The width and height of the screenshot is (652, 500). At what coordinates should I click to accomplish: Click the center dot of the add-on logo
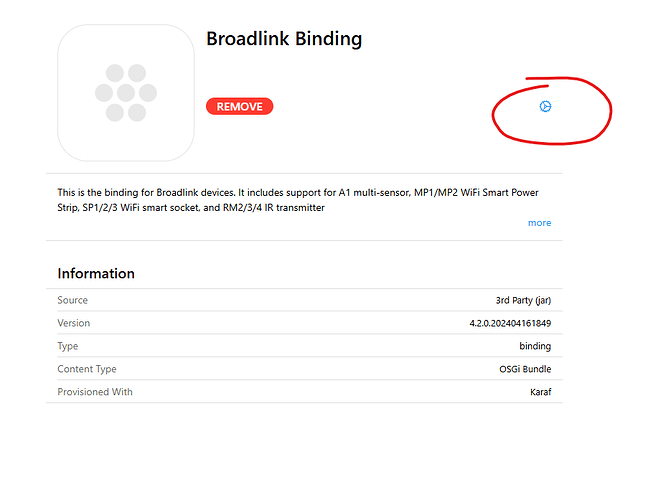click(126, 93)
